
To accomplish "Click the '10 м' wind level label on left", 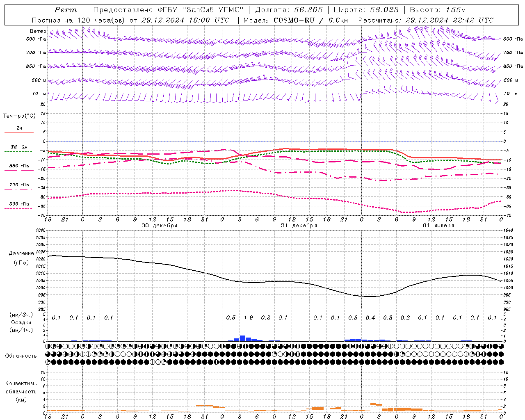I will coord(39,94).
